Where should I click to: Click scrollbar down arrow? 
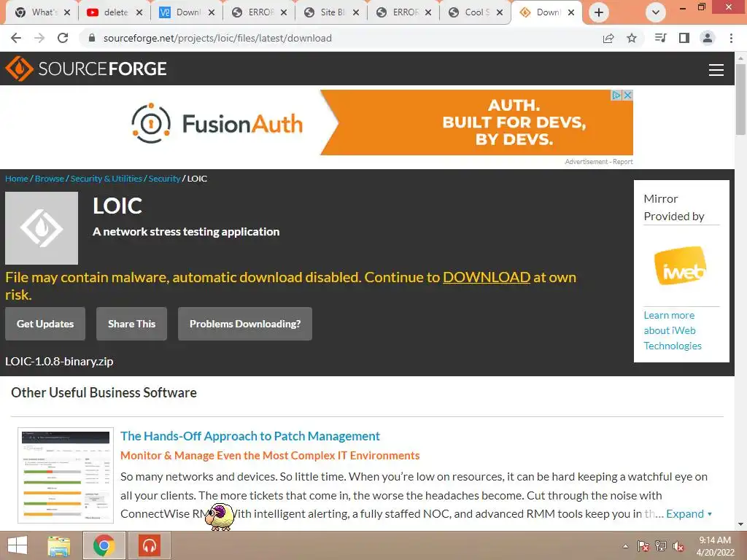[x=740, y=525]
